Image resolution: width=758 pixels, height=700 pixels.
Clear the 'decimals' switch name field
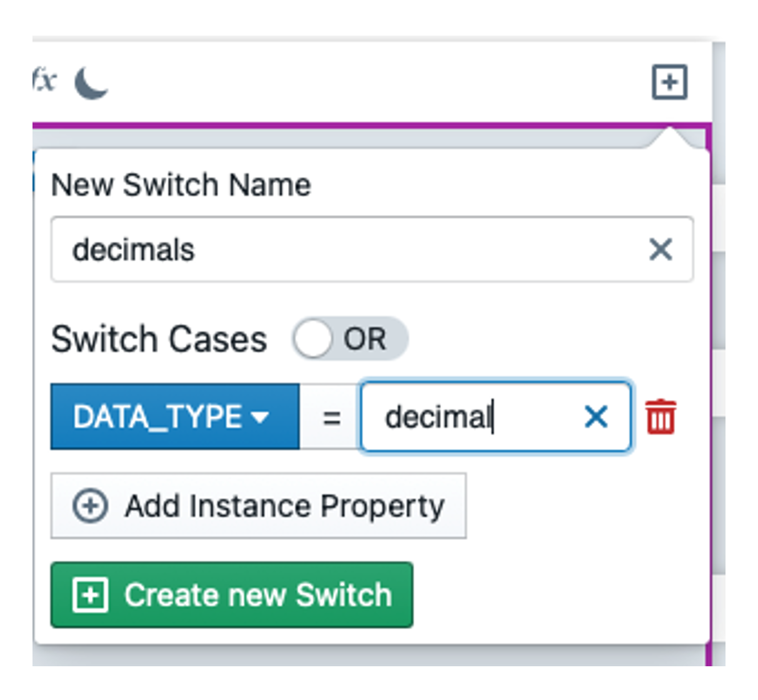(661, 250)
